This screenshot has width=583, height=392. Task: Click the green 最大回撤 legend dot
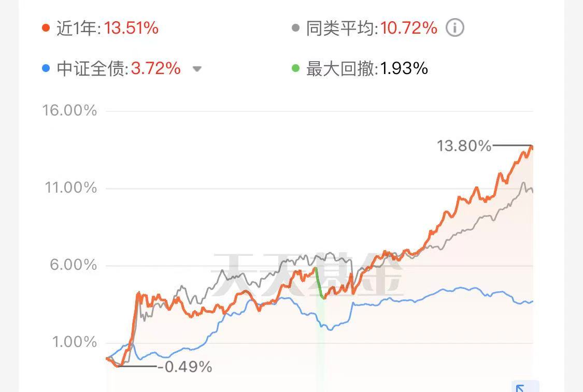(295, 68)
